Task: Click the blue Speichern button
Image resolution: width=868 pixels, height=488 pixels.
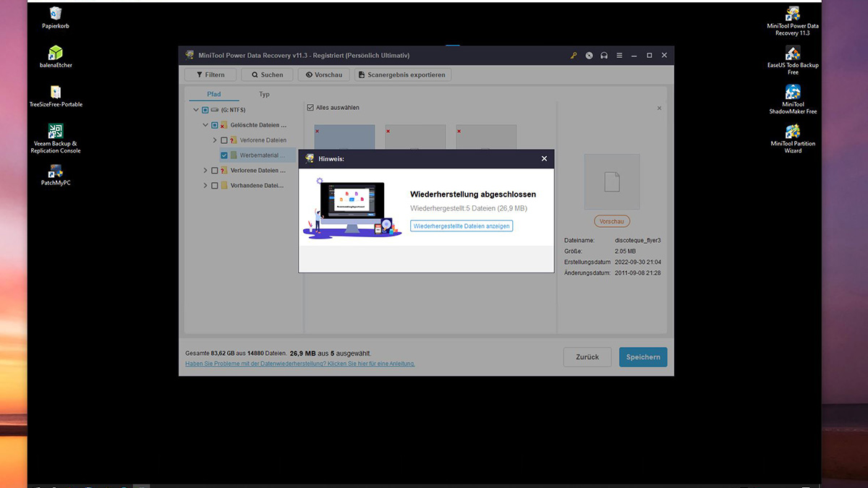Action: [x=643, y=357]
